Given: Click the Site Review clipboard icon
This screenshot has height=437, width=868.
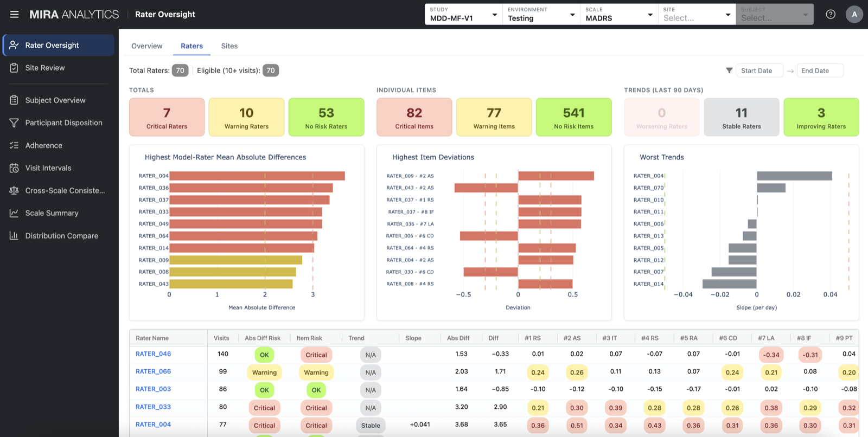Looking at the screenshot, I should [x=14, y=68].
